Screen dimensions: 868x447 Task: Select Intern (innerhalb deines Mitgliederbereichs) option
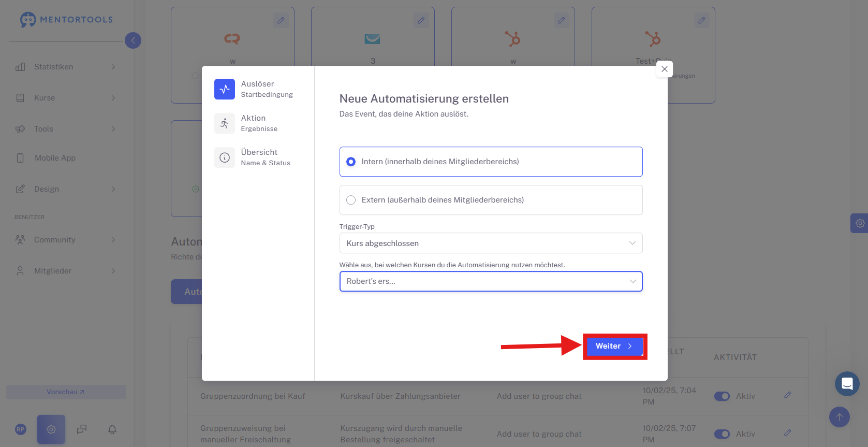tap(491, 162)
